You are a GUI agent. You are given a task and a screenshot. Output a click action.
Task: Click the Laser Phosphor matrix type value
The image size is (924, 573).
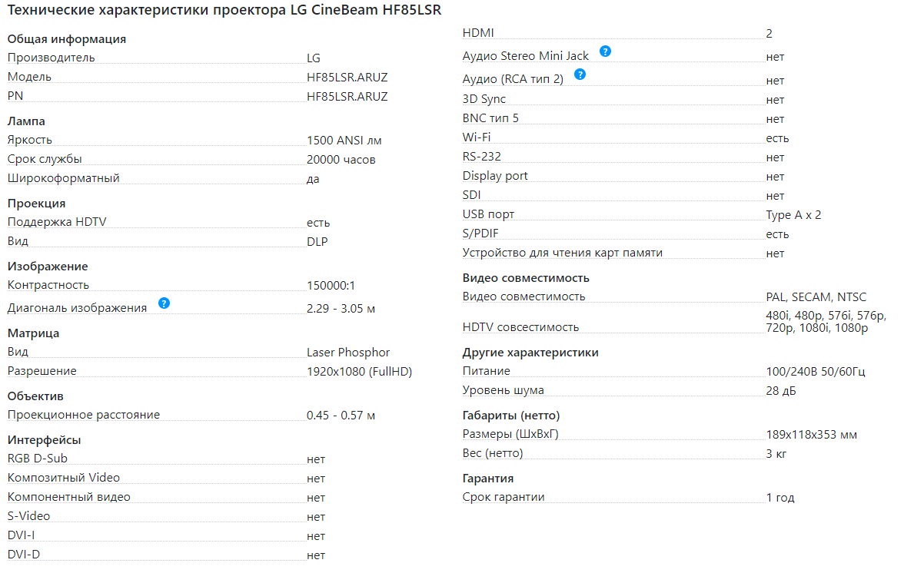point(348,353)
